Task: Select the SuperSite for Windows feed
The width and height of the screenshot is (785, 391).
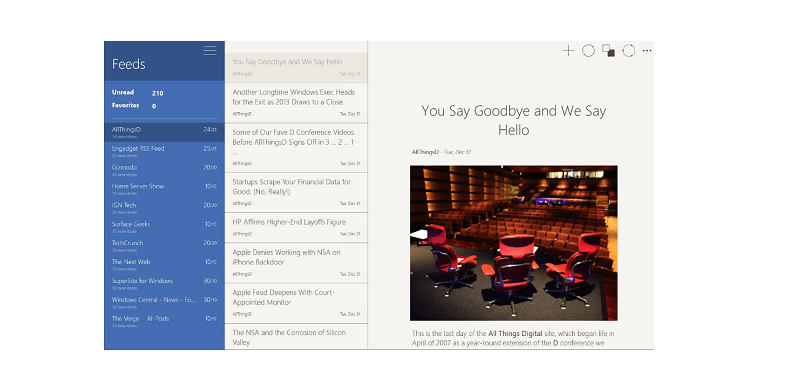Action: point(164,283)
